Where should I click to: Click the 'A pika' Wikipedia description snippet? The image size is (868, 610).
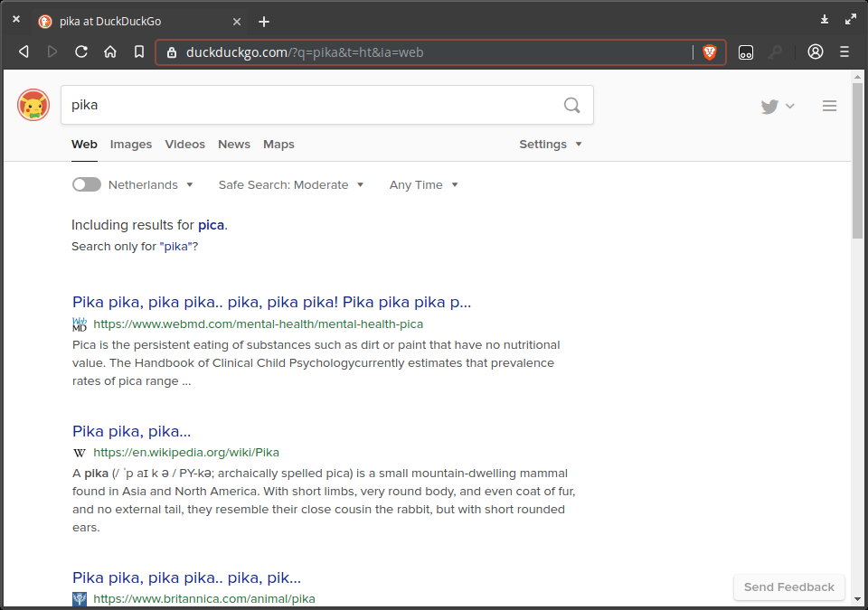click(324, 501)
